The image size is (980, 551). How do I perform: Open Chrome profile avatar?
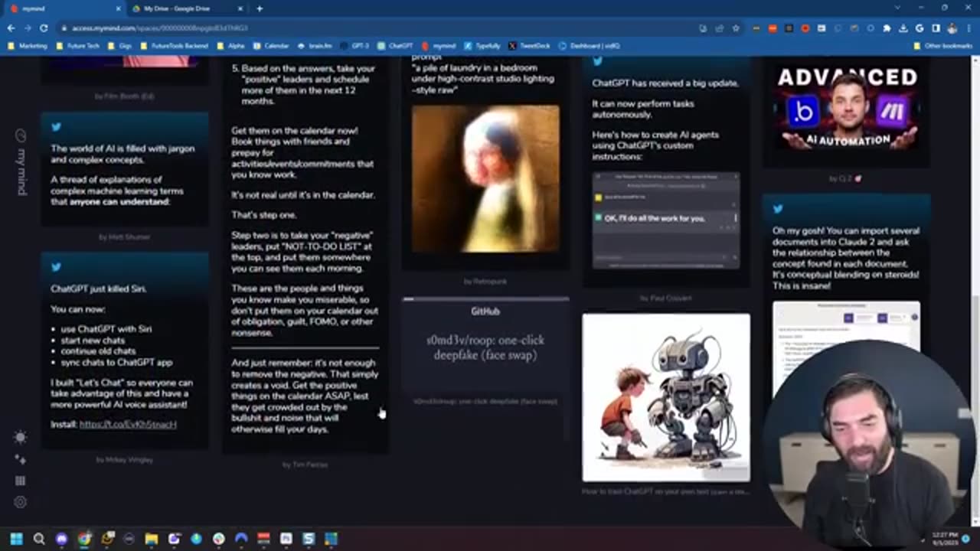pyautogui.click(x=952, y=28)
